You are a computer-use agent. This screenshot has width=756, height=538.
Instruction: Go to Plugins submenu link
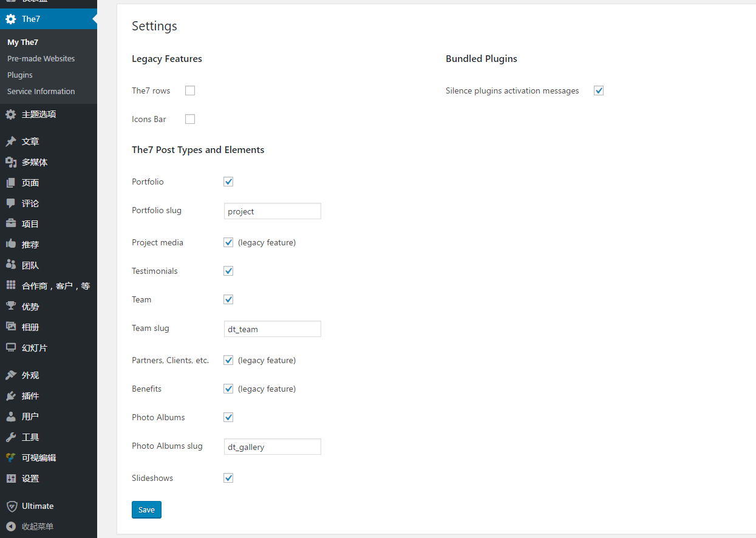20,75
